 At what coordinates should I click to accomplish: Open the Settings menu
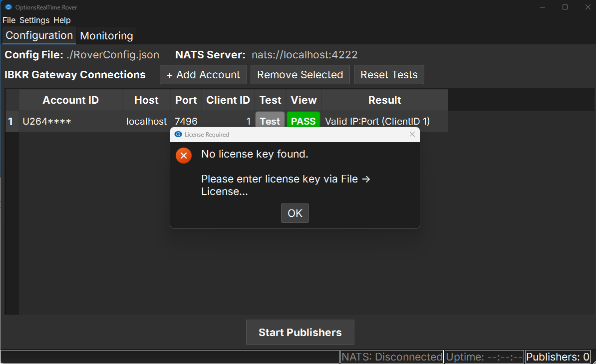click(x=34, y=20)
